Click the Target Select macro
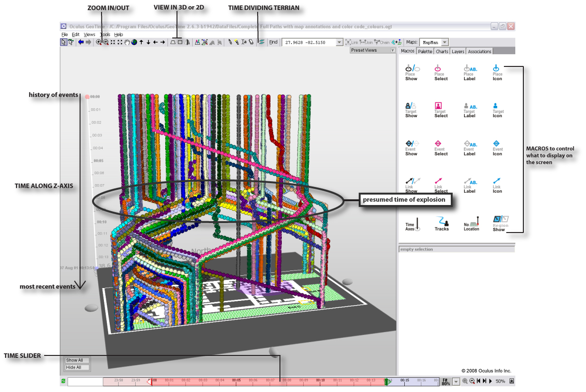The width and height of the screenshot is (586, 392). click(440, 110)
